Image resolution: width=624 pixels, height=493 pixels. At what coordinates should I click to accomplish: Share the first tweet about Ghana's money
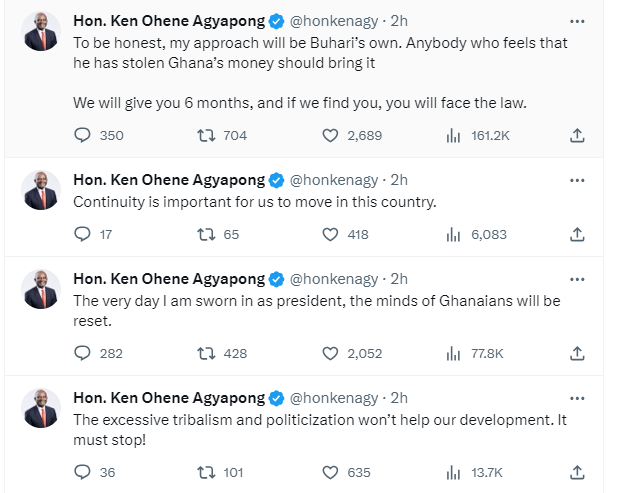(x=577, y=135)
